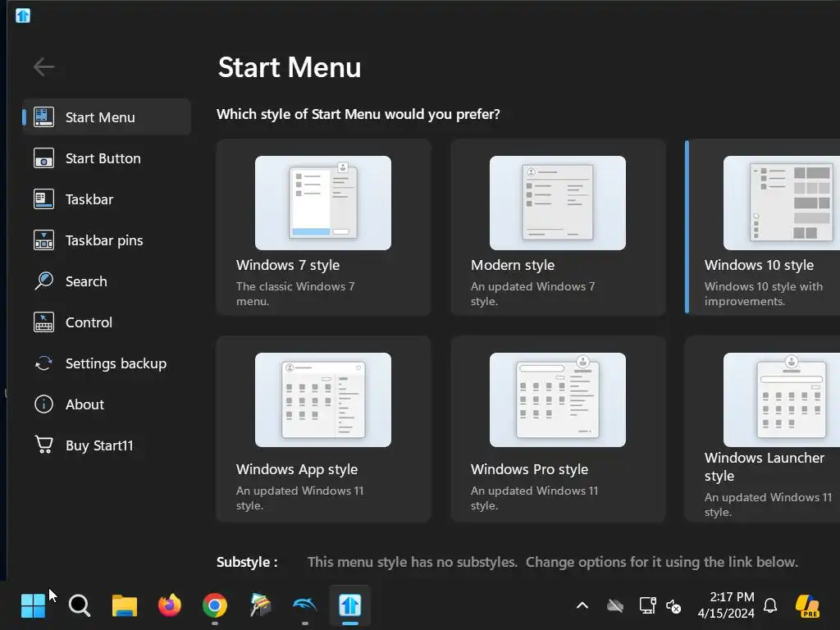Select the Windows Launcher style thumbnail

pos(782,399)
